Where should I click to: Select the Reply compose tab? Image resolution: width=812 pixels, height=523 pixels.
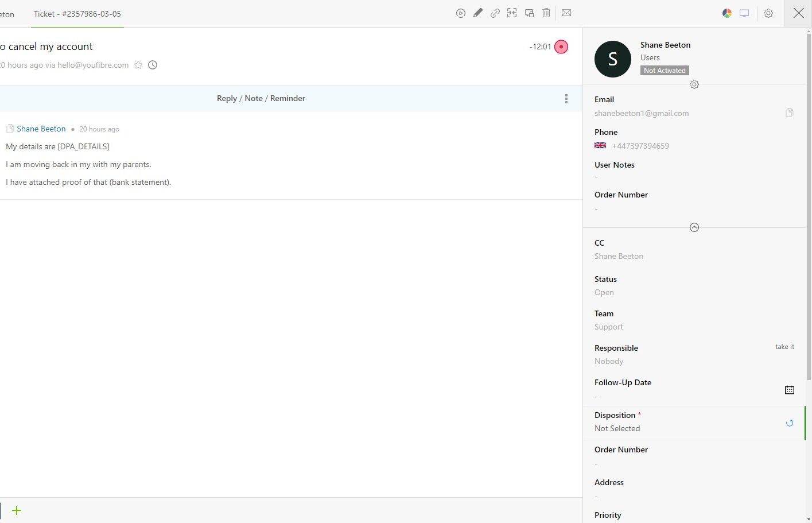227,98
